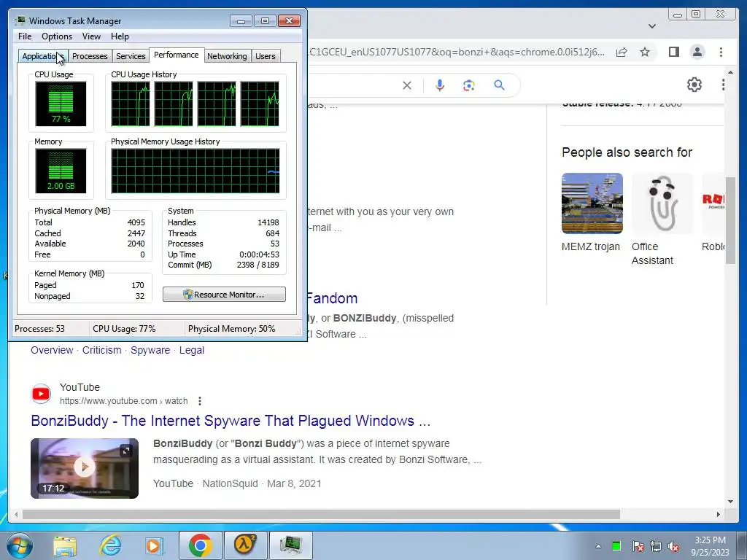
Task: Launch Internet Explorer from the taskbar
Action: click(x=110, y=545)
